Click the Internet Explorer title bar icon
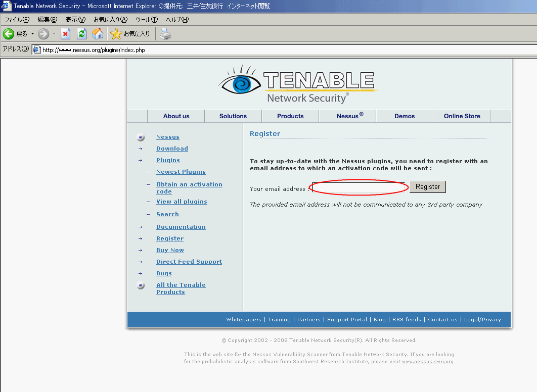The width and height of the screenshot is (537, 392). point(6,6)
